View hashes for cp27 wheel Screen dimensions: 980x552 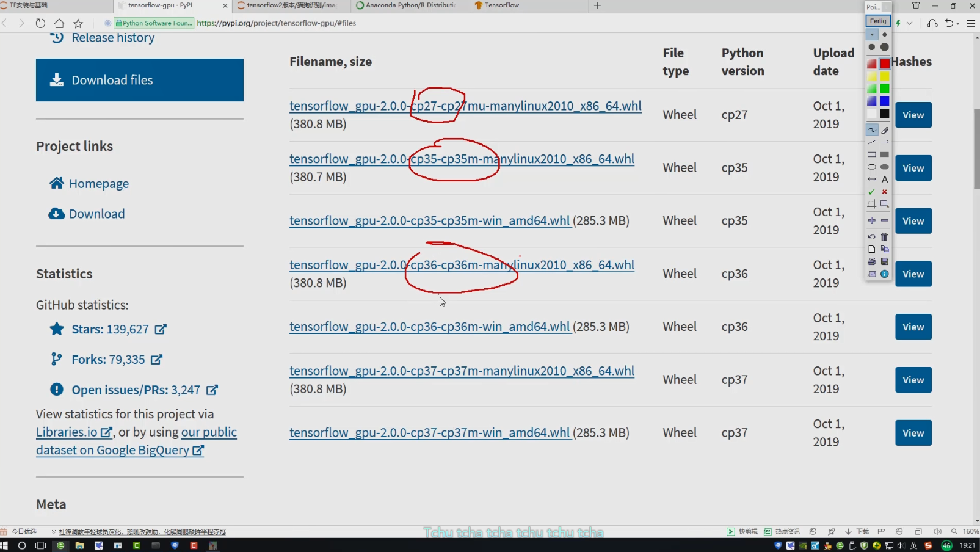913,115
